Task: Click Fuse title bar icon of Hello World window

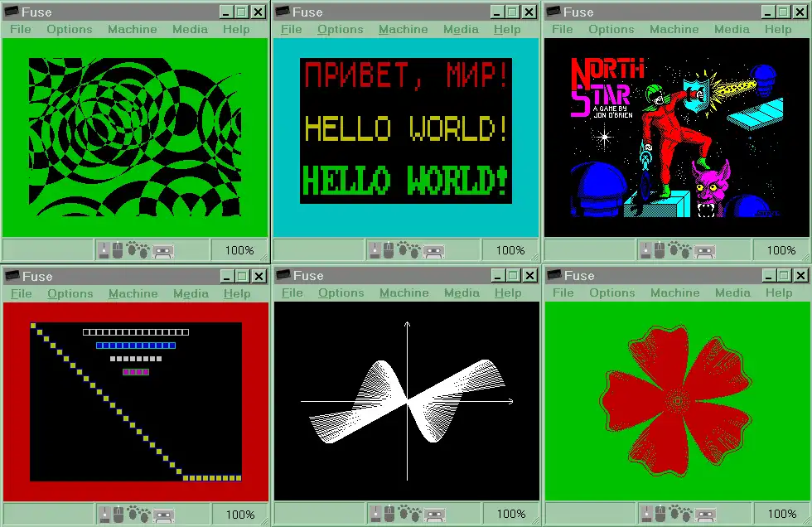Action: coord(283,12)
